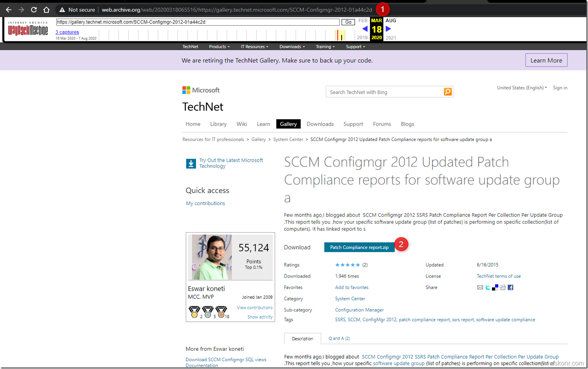
Task: Open the United States (English) language selector
Action: click(521, 87)
